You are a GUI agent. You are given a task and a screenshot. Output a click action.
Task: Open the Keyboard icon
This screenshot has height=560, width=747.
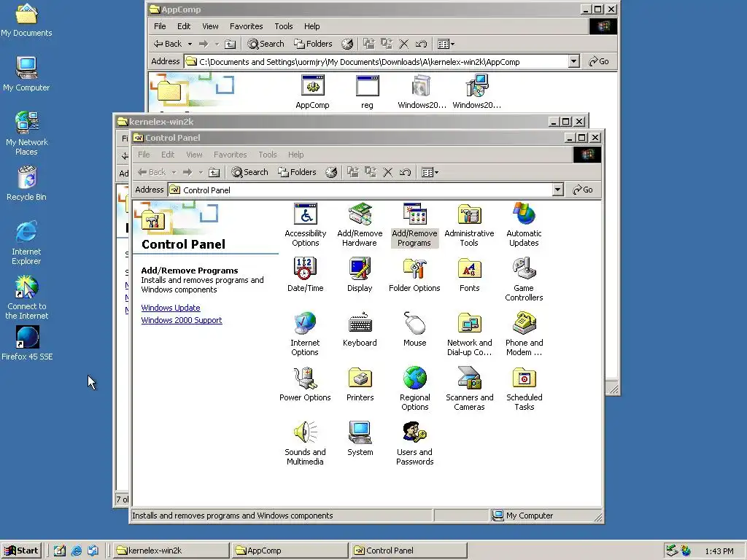click(x=360, y=329)
